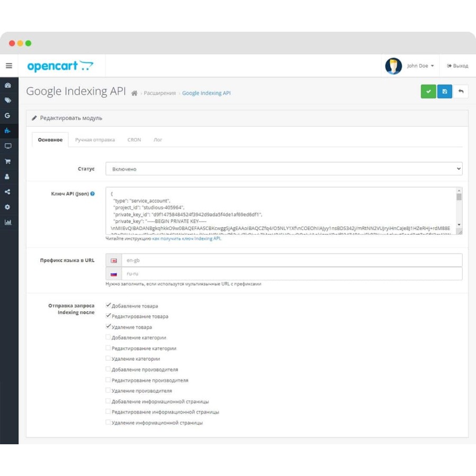The width and height of the screenshot is (476, 476).
Task: Open the Marketing share sidebar icon
Action: (x=7, y=191)
